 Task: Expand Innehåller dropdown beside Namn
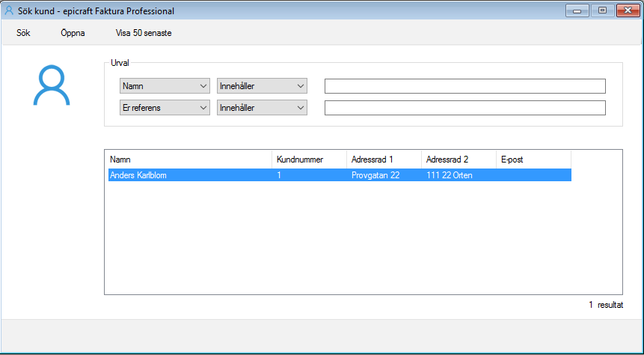[262, 86]
